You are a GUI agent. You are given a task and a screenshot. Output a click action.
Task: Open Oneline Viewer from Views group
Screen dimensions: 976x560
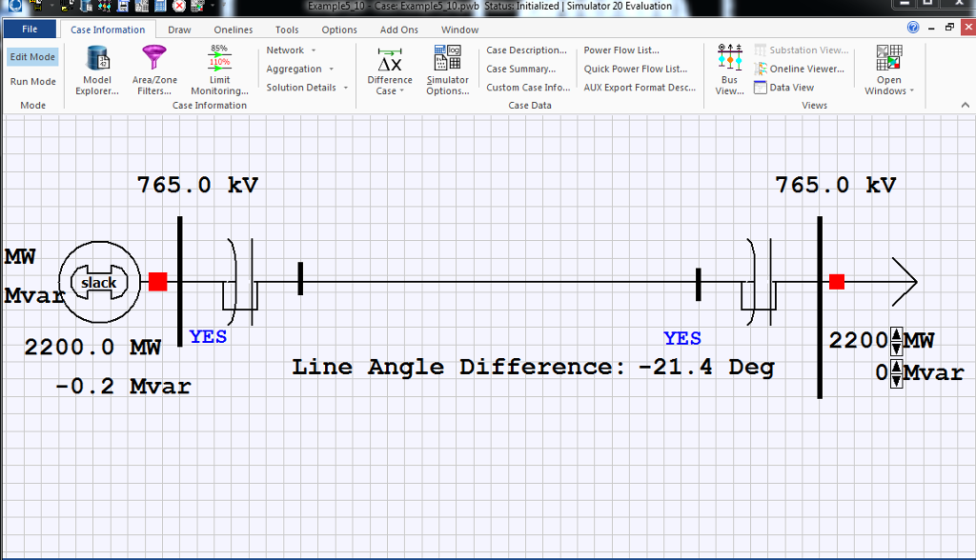click(800, 69)
